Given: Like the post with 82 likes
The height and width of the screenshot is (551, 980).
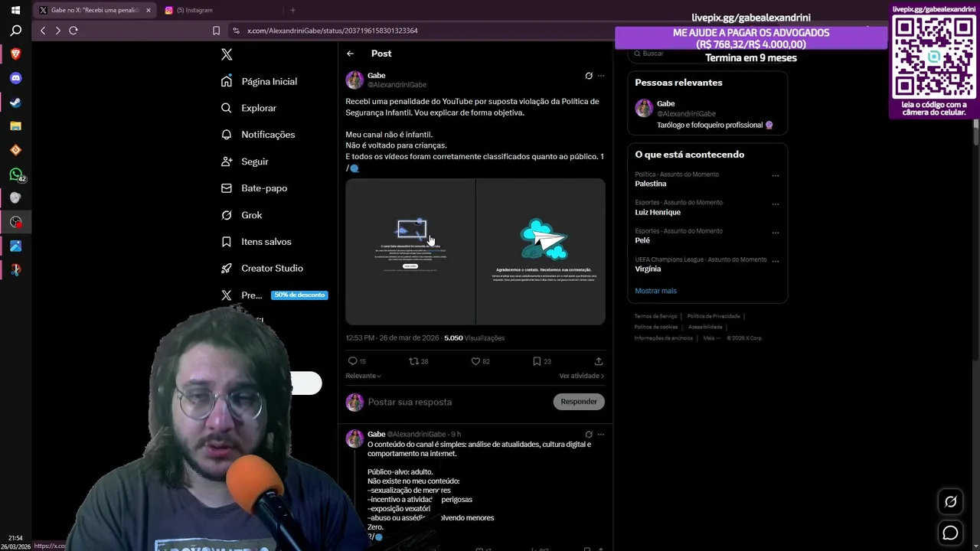Looking at the screenshot, I should pos(480,361).
